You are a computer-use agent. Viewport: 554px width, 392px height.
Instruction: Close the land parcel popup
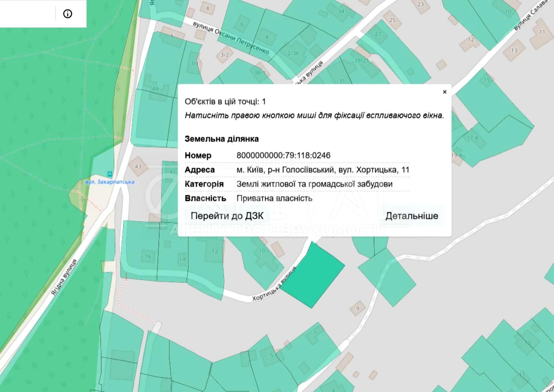pyautogui.click(x=444, y=92)
